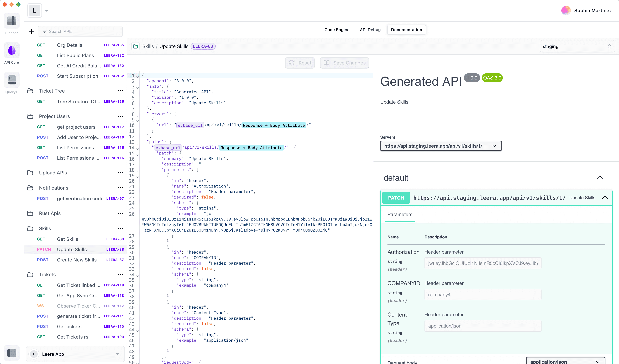The height and width of the screenshot is (364, 619).
Task: Click Ticket Tree folder icon
Action: [30, 91]
